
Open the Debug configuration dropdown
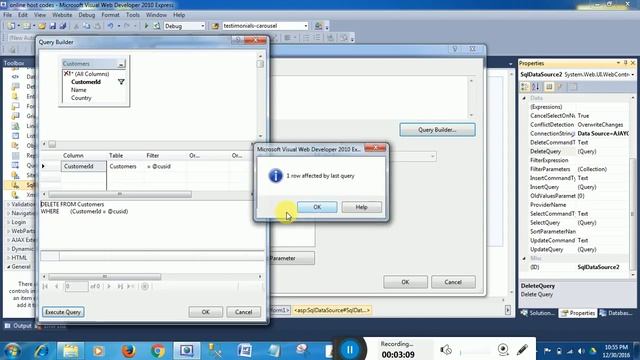click(x=202, y=26)
